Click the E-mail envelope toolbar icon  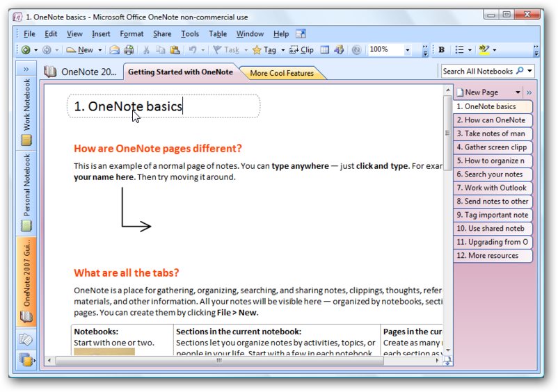114,50
